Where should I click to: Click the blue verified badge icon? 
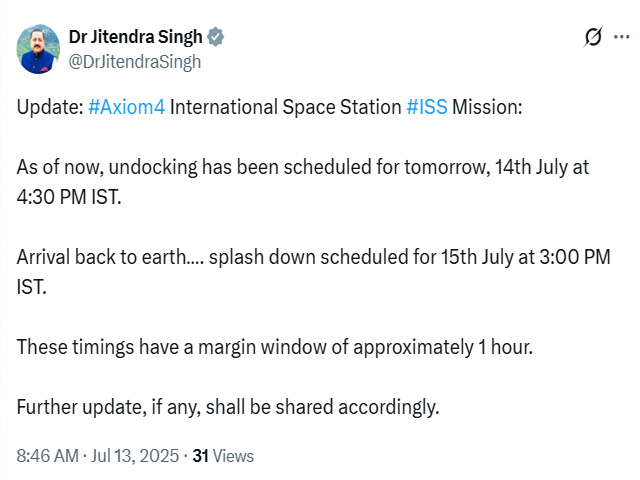click(x=216, y=37)
